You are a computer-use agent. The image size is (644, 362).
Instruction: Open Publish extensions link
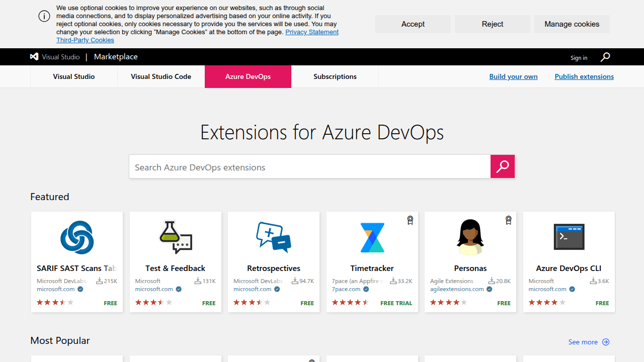pos(584,76)
